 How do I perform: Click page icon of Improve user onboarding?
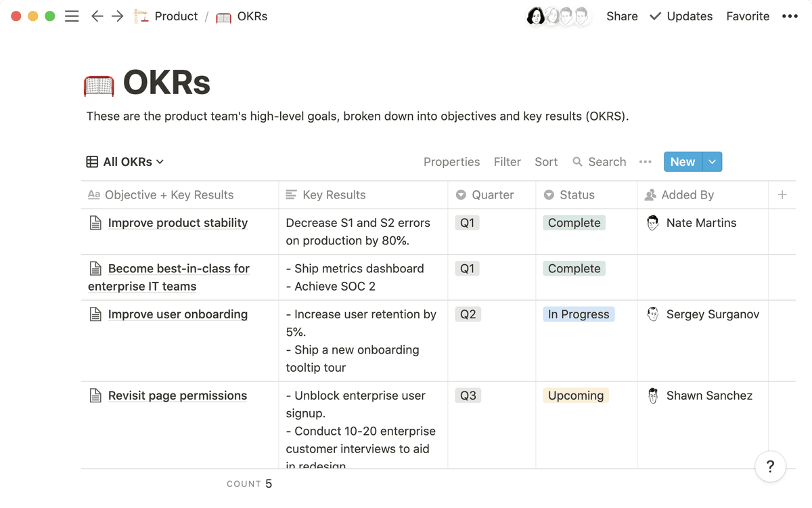(x=95, y=314)
